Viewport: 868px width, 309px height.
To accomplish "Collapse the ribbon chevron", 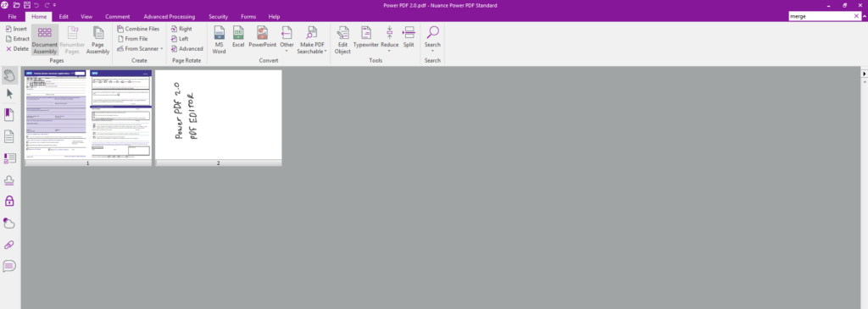I will click(x=865, y=17).
